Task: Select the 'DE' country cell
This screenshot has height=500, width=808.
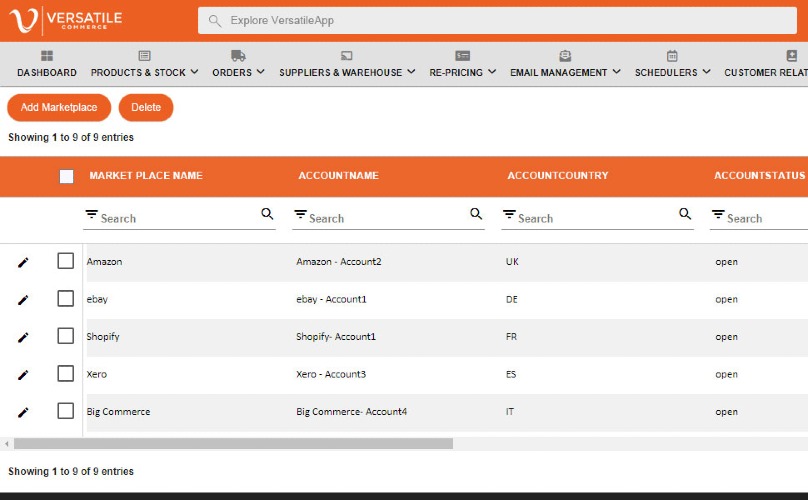Action: pos(512,299)
